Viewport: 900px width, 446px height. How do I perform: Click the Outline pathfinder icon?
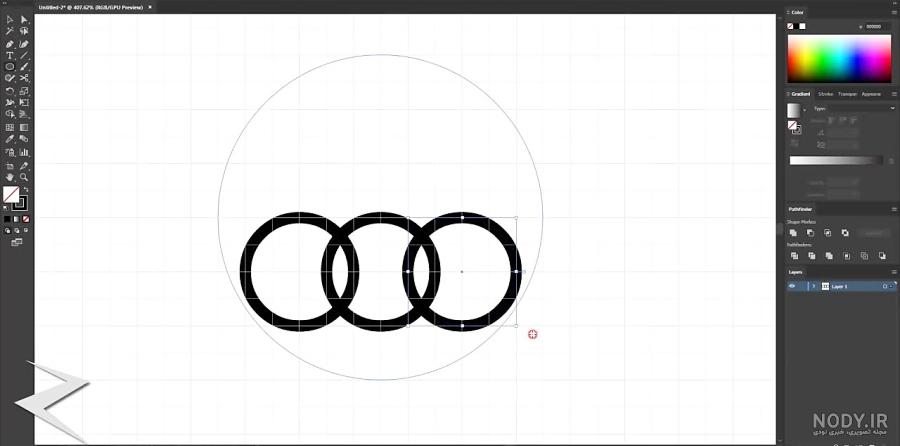[x=864, y=256]
